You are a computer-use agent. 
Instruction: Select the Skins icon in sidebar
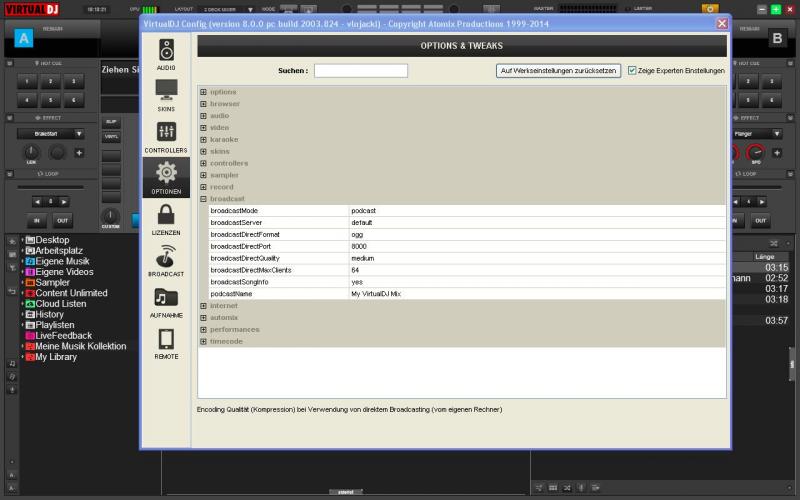(x=166, y=94)
